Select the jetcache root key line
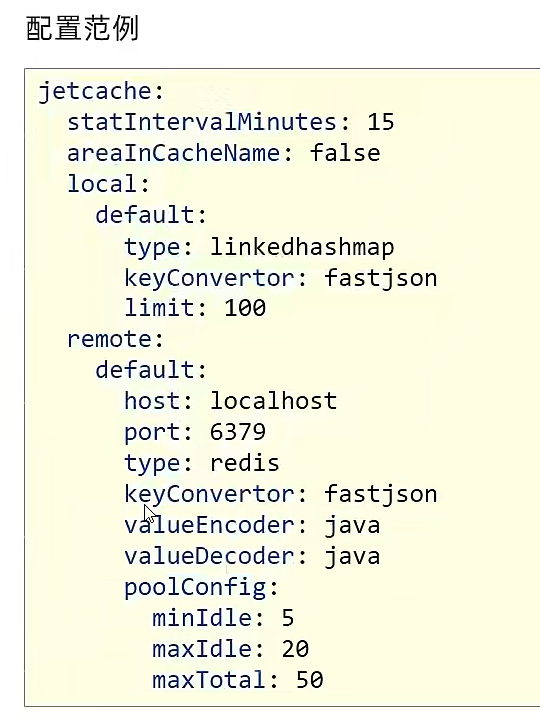Image resolution: width=540 pixels, height=722 pixels. (101, 91)
